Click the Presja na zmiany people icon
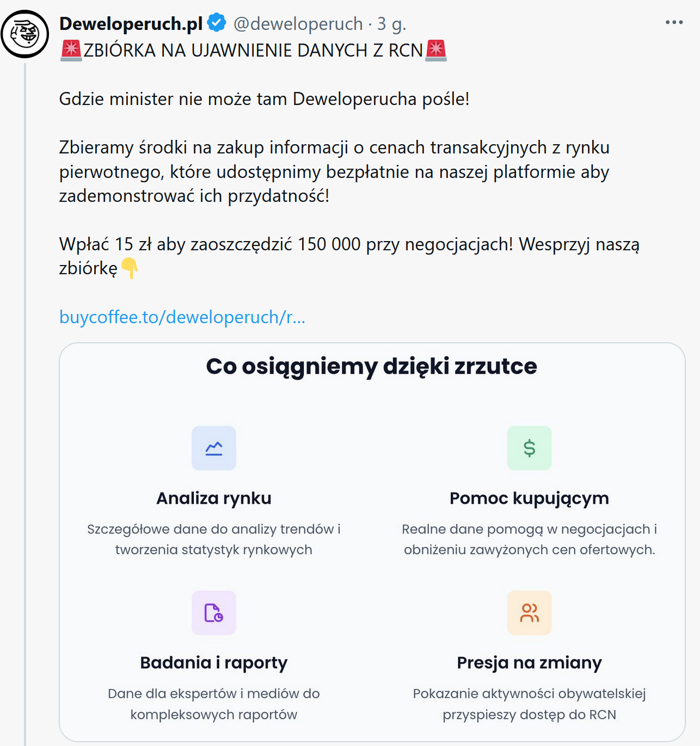Image resolution: width=700 pixels, height=746 pixels. coord(529,613)
